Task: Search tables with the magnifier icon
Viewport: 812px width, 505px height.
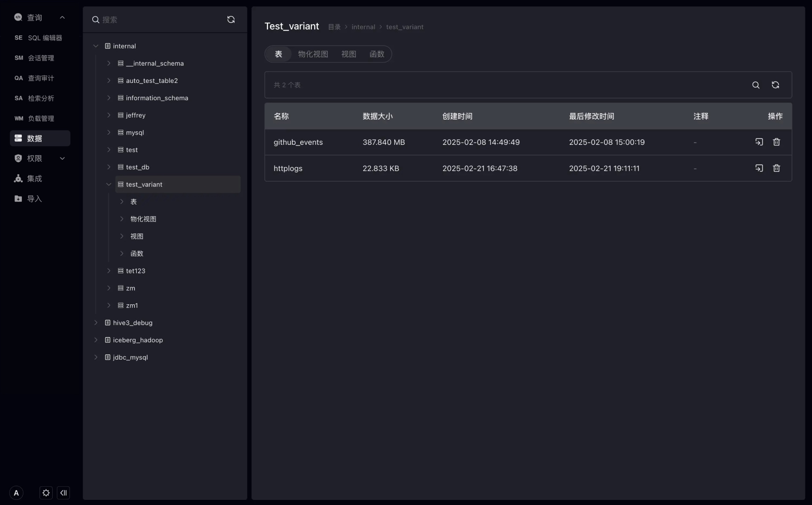Action: (x=756, y=85)
